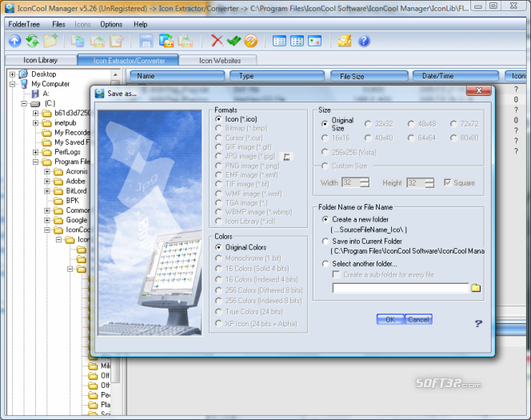Click the rename file toolbar icon

(x=117, y=41)
